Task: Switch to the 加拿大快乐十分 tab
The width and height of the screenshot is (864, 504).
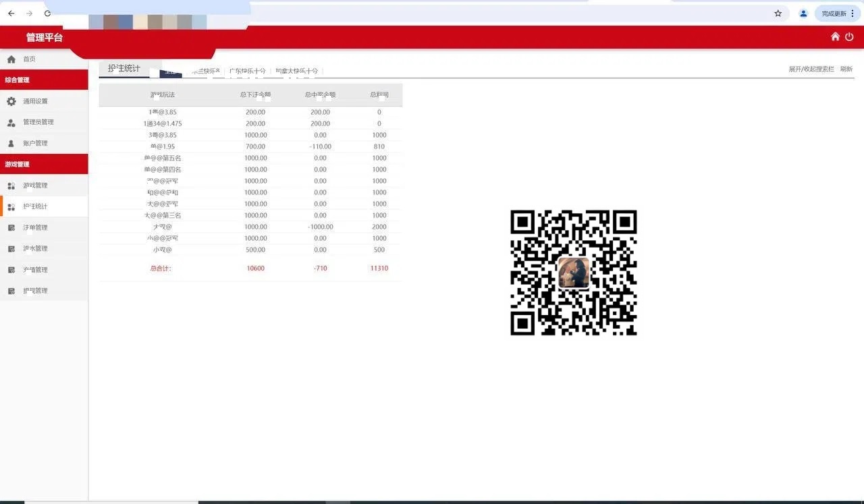Action: coord(296,71)
